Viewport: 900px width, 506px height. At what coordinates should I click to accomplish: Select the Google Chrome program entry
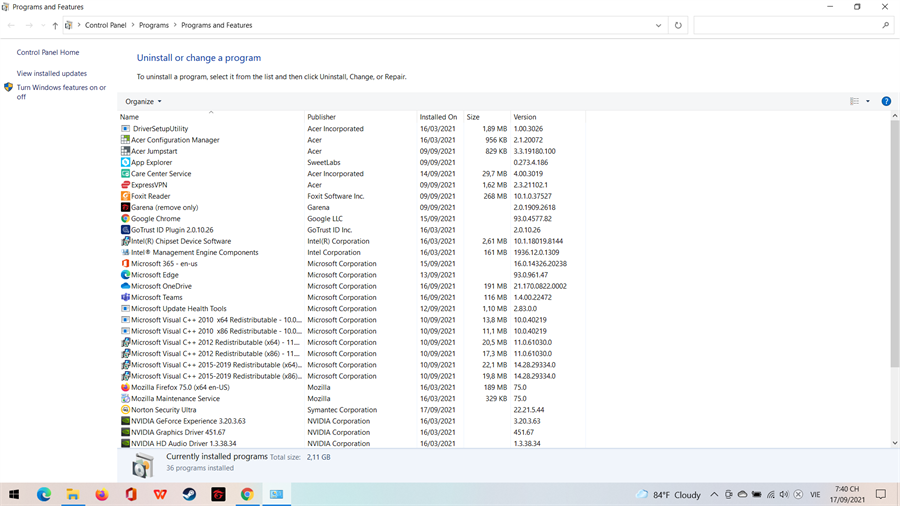(156, 219)
